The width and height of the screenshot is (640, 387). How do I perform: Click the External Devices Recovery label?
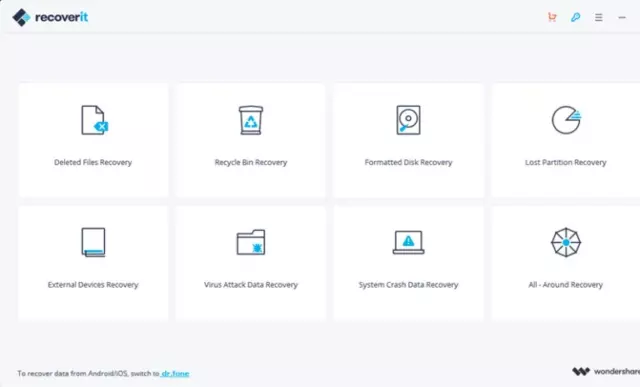[x=93, y=285]
